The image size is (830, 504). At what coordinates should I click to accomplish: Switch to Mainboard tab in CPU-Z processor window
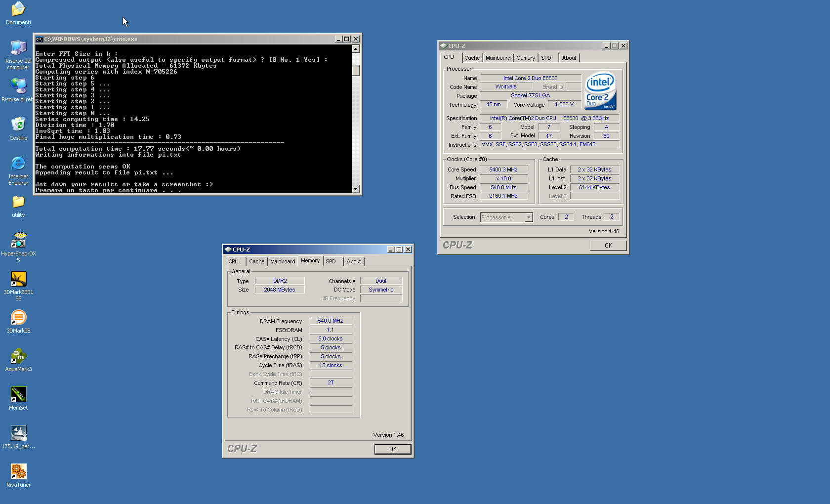point(498,58)
